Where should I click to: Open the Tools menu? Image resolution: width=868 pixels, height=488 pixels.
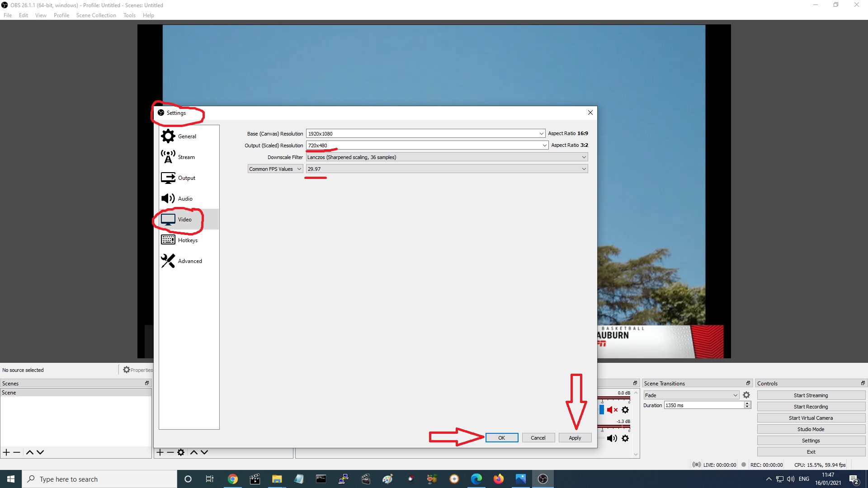[x=129, y=15]
